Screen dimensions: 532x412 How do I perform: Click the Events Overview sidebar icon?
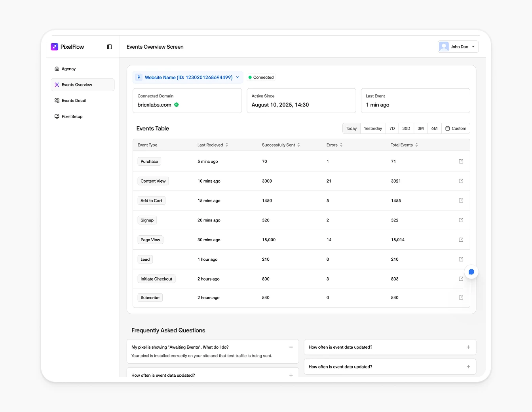coord(57,84)
